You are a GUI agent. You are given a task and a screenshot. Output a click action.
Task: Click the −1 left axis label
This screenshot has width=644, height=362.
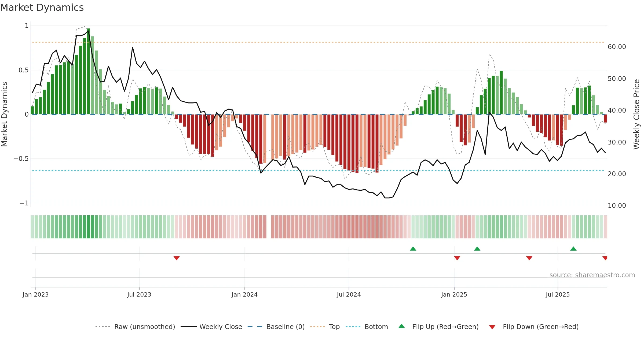pyautogui.click(x=24, y=203)
